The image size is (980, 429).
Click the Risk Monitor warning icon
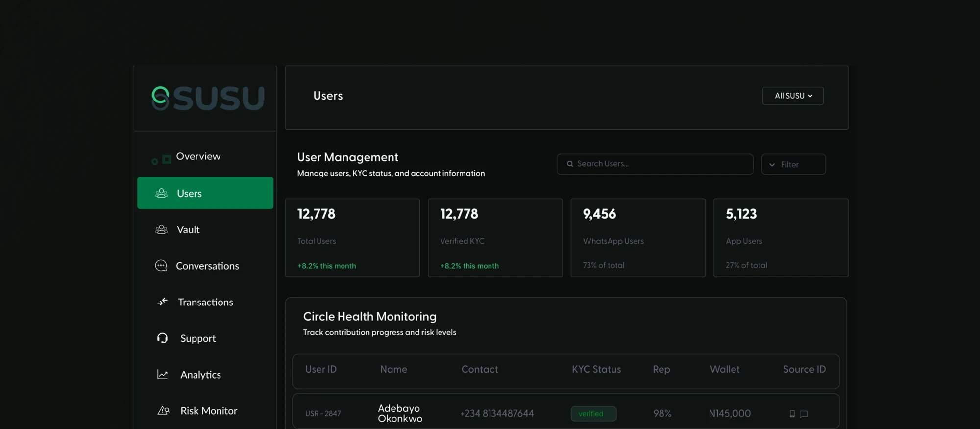[x=163, y=411]
